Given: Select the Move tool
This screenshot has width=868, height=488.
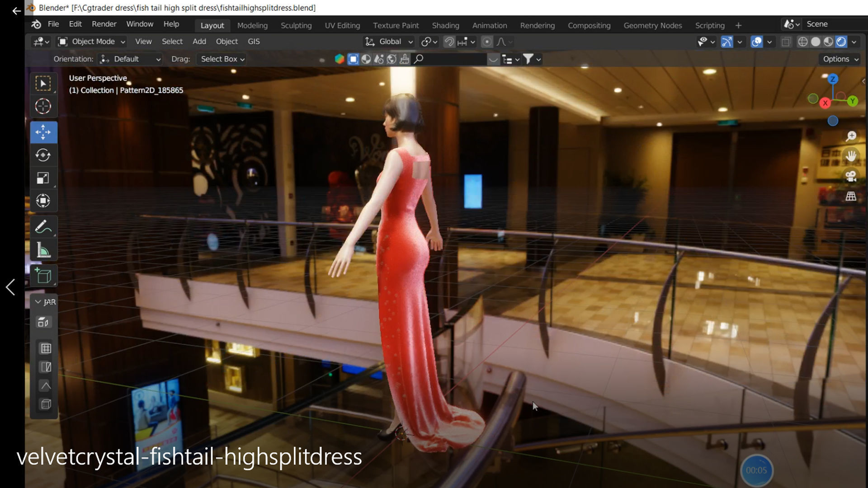Looking at the screenshot, I should click(43, 132).
